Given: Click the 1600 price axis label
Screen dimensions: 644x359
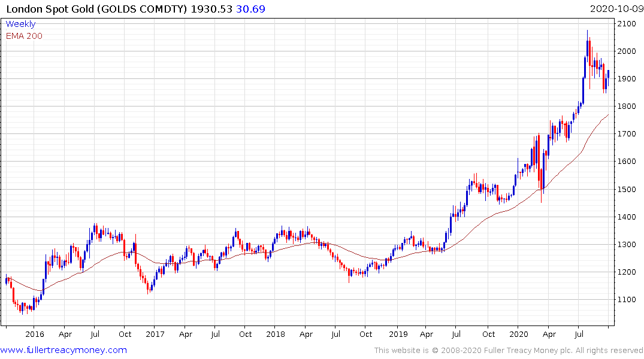Looking at the screenshot, I should 627,161.
